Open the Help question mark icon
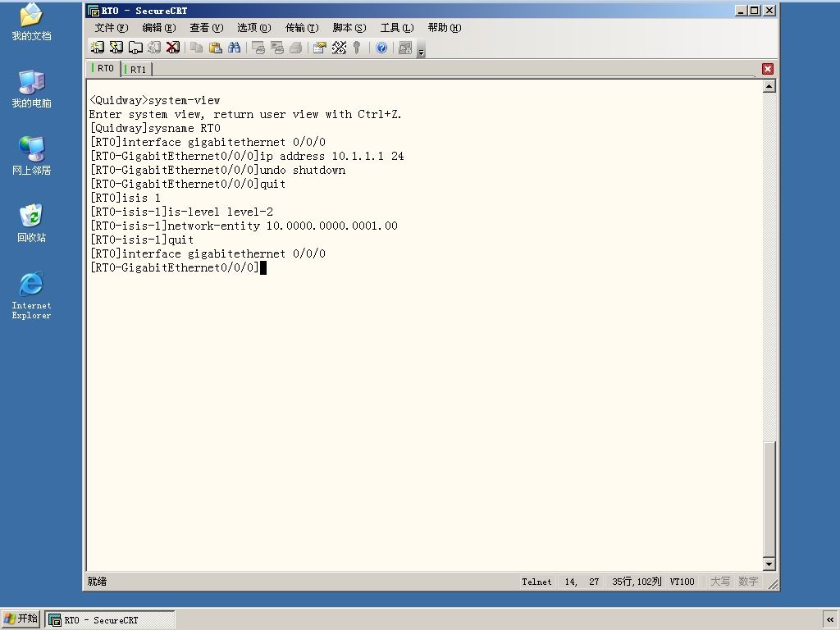The width and height of the screenshot is (840, 630). click(x=381, y=48)
